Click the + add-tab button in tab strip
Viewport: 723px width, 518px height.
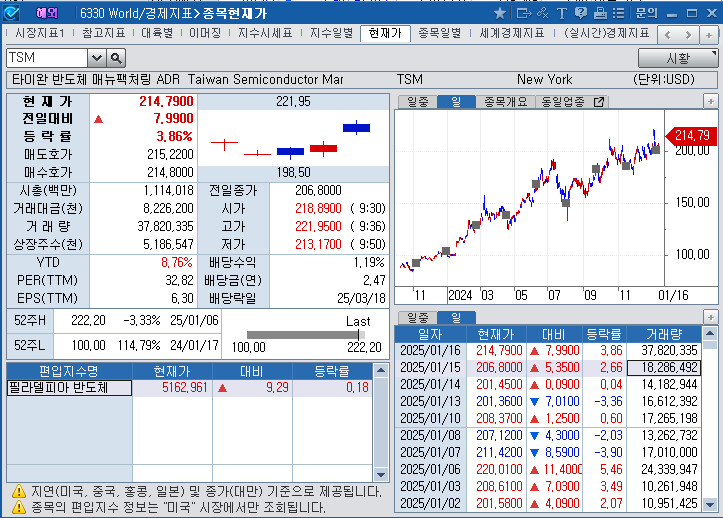(709, 35)
